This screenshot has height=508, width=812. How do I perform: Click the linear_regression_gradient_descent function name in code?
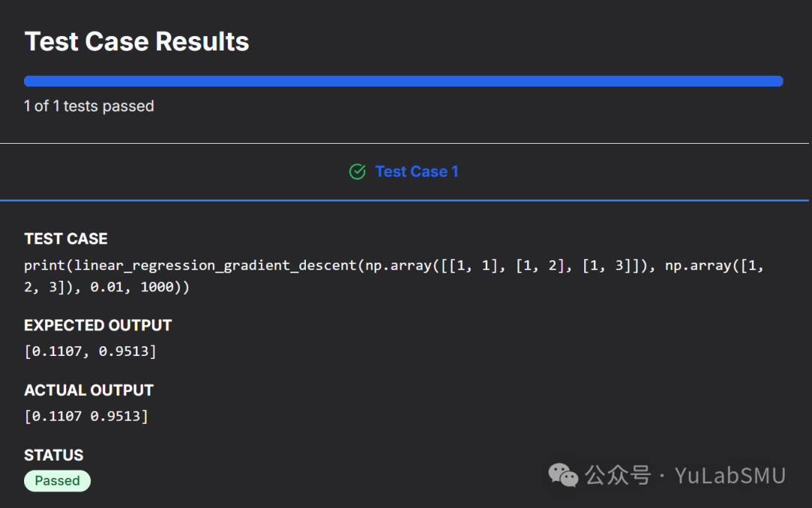point(216,266)
